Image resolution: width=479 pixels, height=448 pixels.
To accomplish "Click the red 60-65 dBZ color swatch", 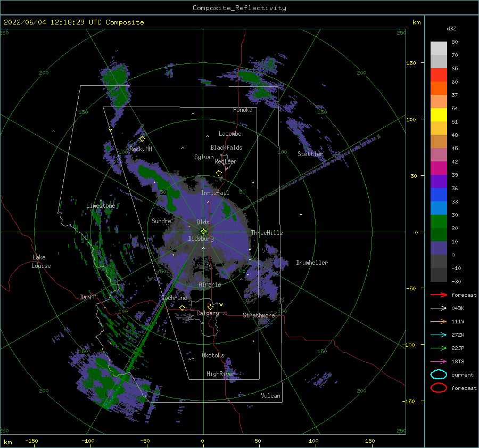I will coord(439,75).
